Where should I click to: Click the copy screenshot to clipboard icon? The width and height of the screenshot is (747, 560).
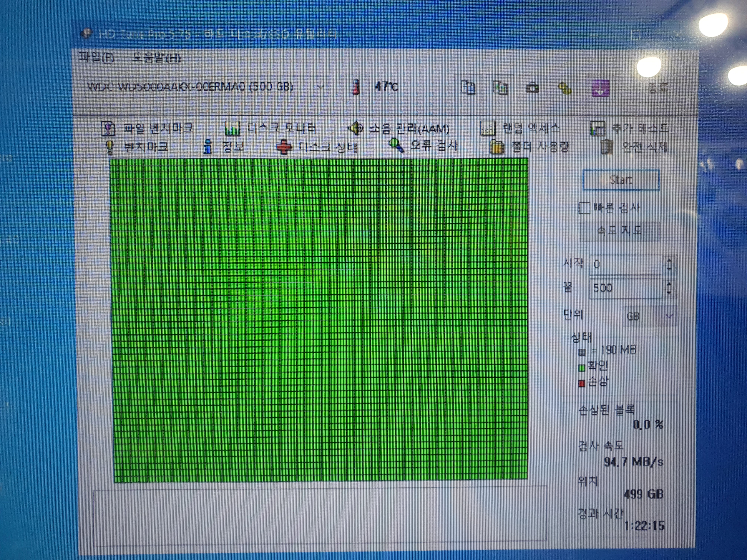click(500, 88)
